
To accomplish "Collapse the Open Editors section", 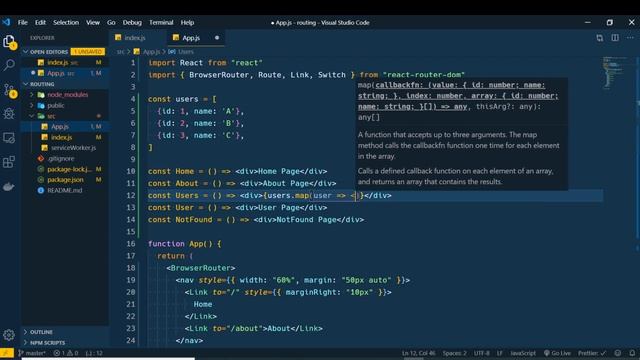I will [48, 52].
